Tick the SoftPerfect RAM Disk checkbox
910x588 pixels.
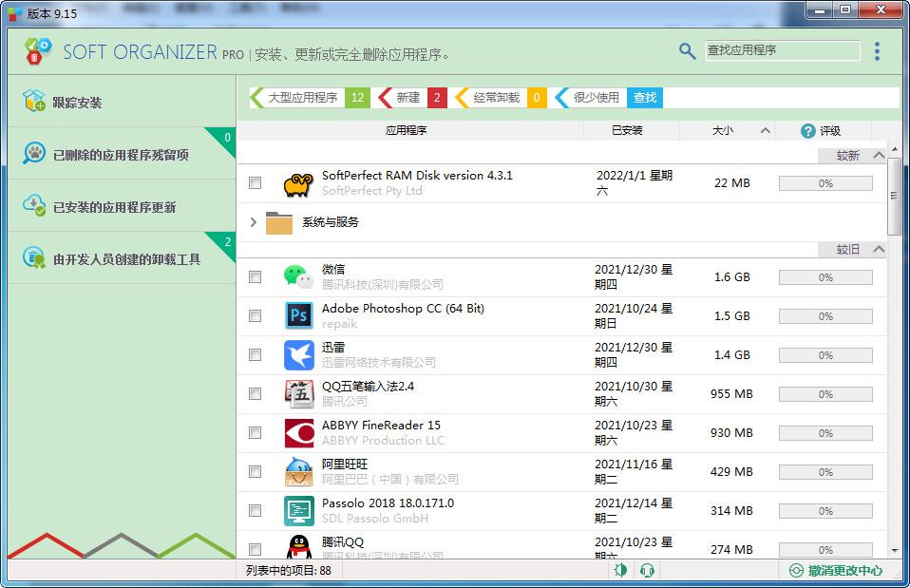(255, 182)
